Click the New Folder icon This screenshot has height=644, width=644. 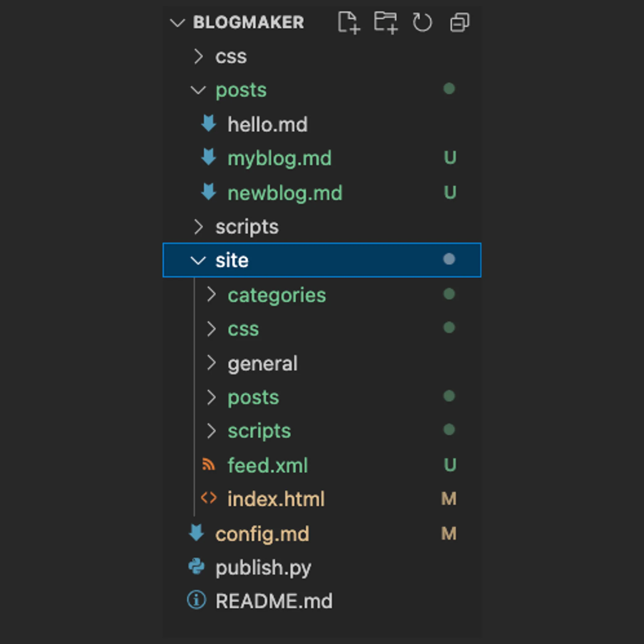coord(386,22)
